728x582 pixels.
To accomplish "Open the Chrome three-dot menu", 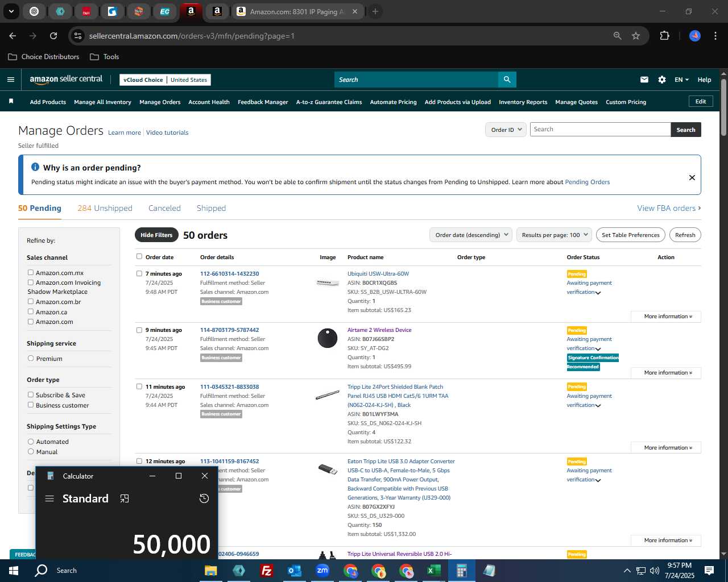I will pos(714,36).
